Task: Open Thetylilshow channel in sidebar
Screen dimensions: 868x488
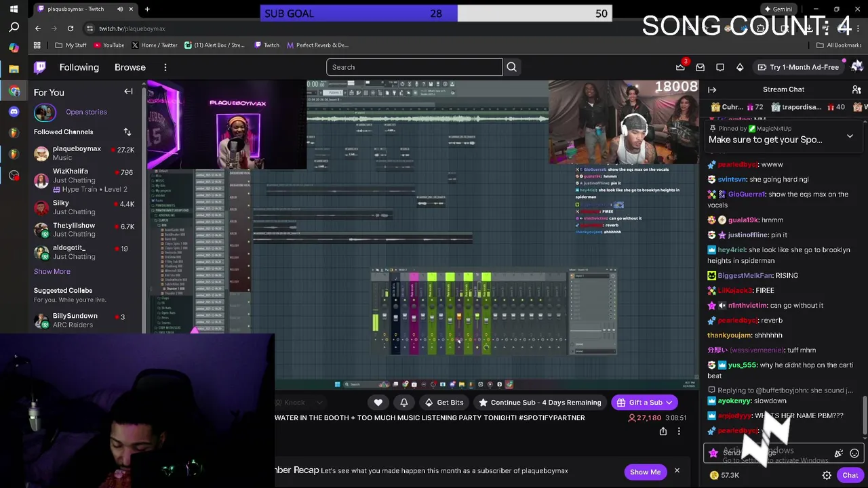Action: coord(85,230)
